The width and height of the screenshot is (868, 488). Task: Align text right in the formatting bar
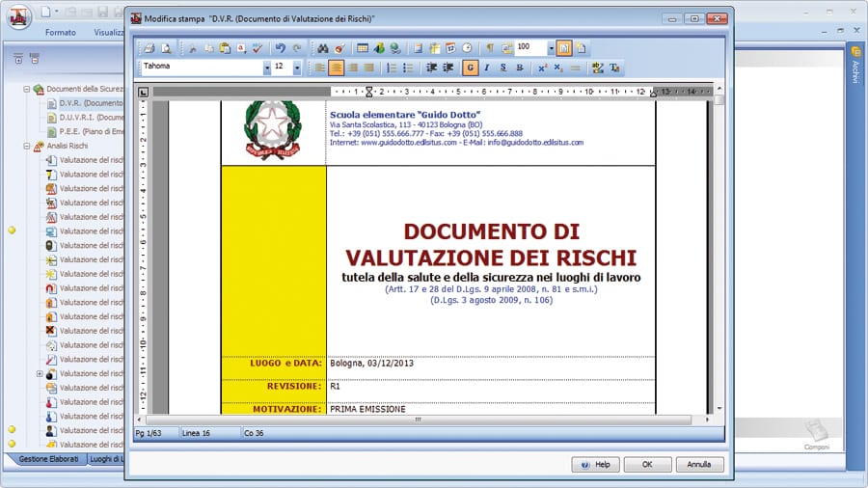353,68
